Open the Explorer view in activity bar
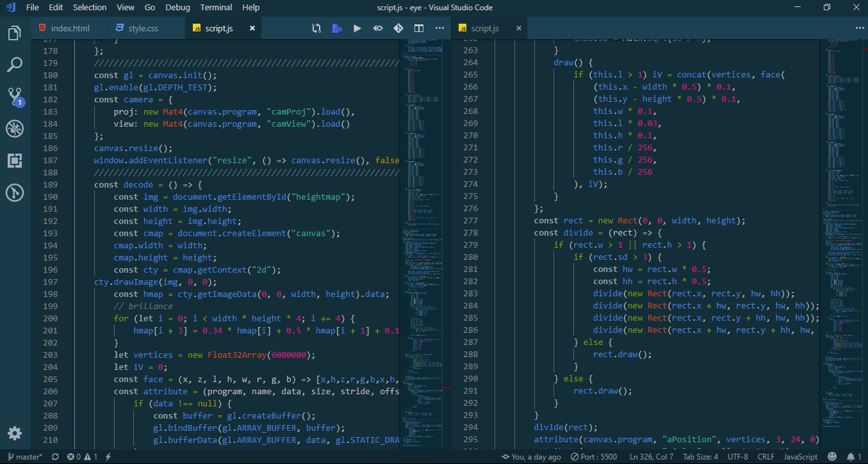 [x=15, y=33]
